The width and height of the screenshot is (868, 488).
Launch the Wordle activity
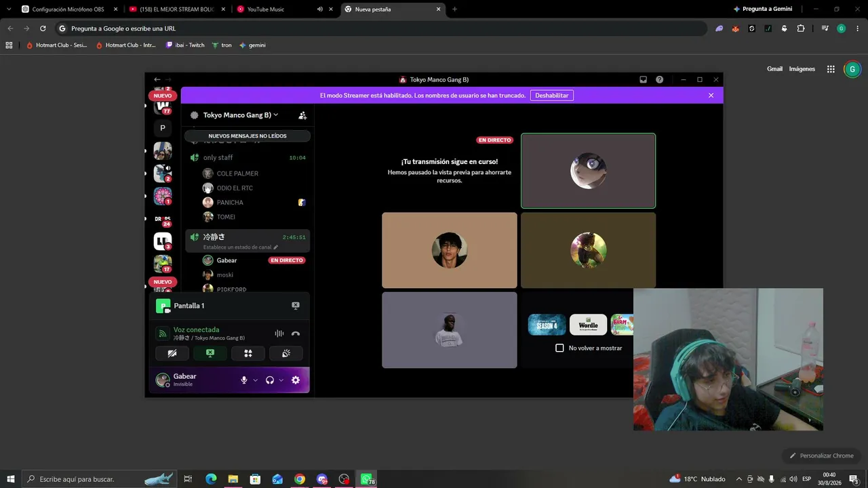coord(588,325)
